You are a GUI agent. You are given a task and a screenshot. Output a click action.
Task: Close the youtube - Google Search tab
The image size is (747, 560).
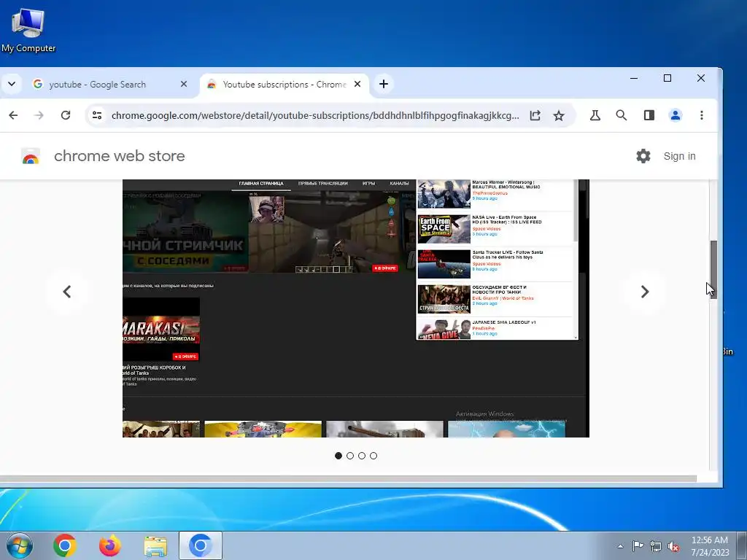(x=183, y=85)
